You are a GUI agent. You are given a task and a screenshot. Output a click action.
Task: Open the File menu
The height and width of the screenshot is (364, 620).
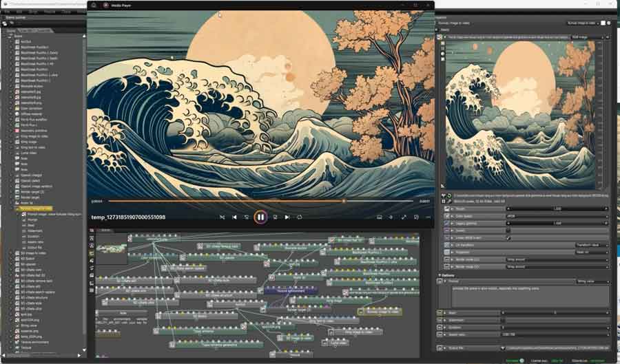[x=8, y=12]
